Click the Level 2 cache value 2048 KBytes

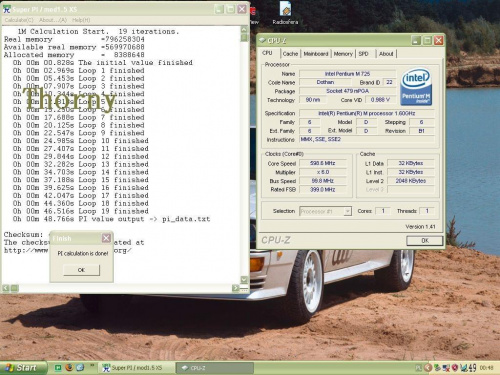coord(411,181)
